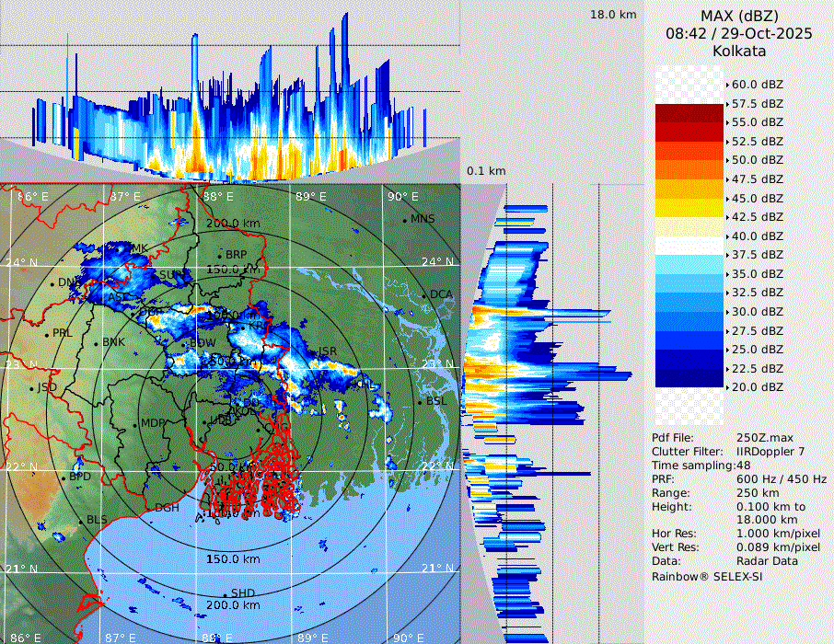The image size is (834, 644).
Task: Select the JSD station marker
Action: point(32,388)
